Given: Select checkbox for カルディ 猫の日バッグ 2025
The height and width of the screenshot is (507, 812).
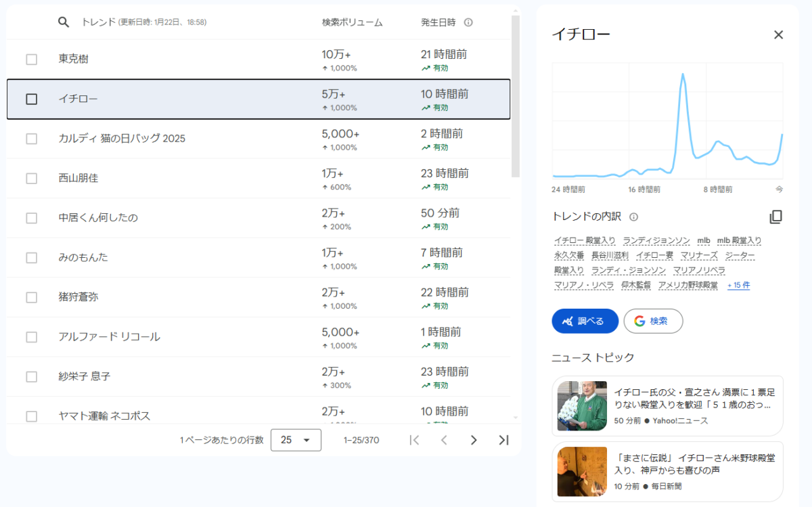Looking at the screenshot, I should coord(32,139).
